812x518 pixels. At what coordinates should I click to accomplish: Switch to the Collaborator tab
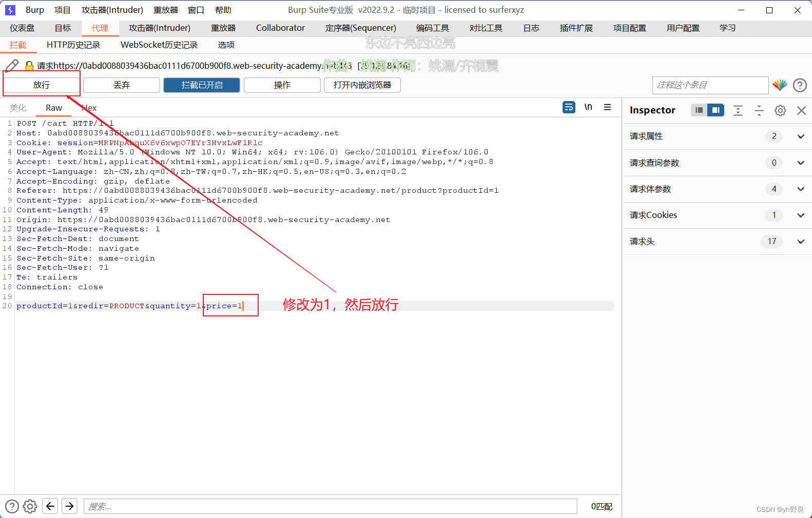(280, 28)
